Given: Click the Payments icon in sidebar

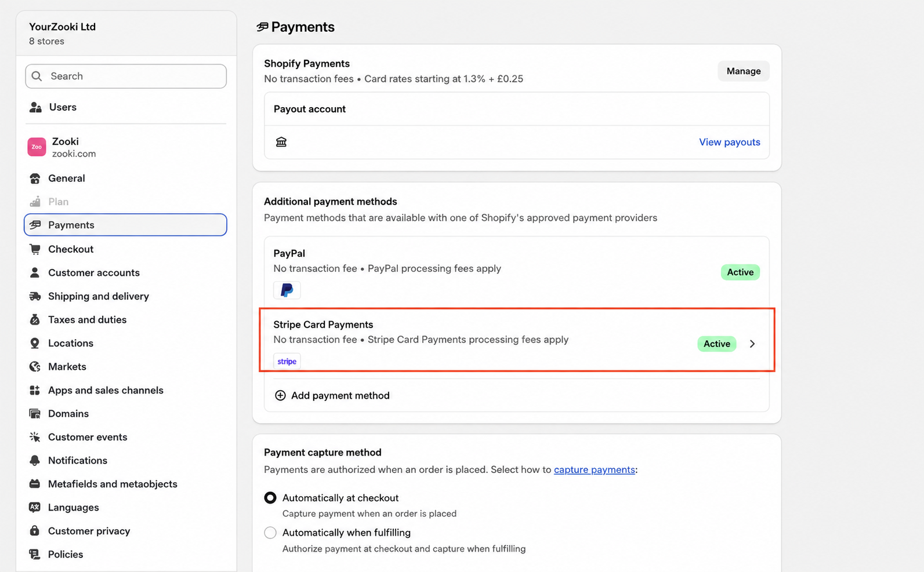Looking at the screenshot, I should click(35, 225).
